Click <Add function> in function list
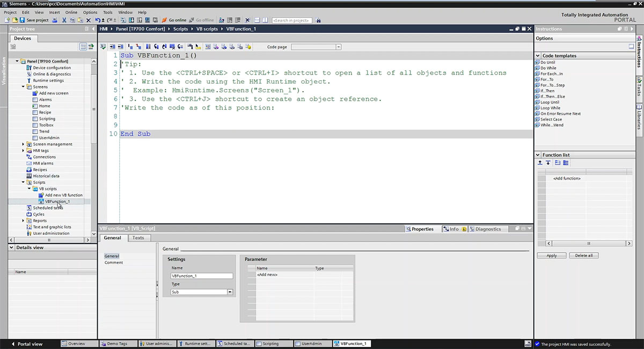The width and height of the screenshot is (644, 349). click(x=567, y=178)
